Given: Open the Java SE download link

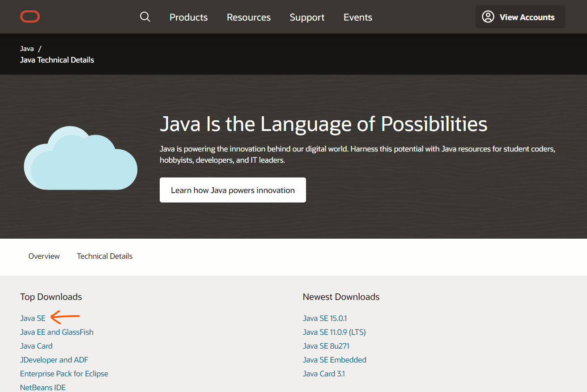Looking at the screenshot, I should click(x=33, y=318).
